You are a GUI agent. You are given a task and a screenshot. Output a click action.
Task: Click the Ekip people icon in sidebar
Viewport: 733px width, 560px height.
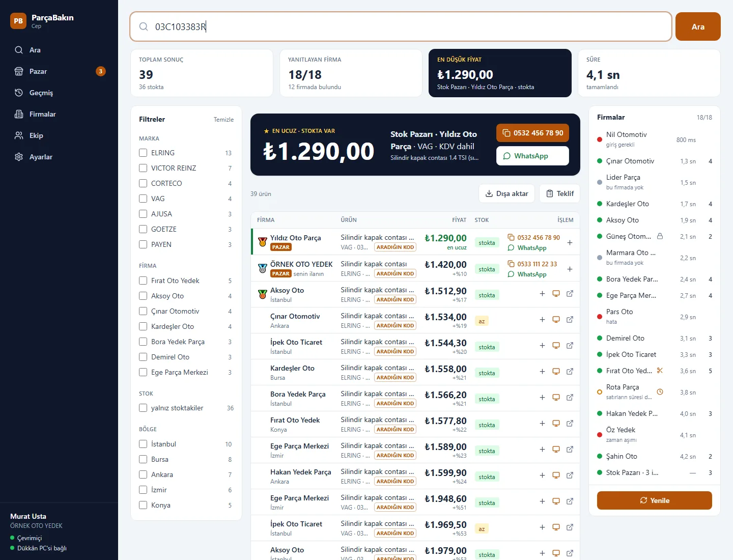pyautogui.click(x=19, y=135)
